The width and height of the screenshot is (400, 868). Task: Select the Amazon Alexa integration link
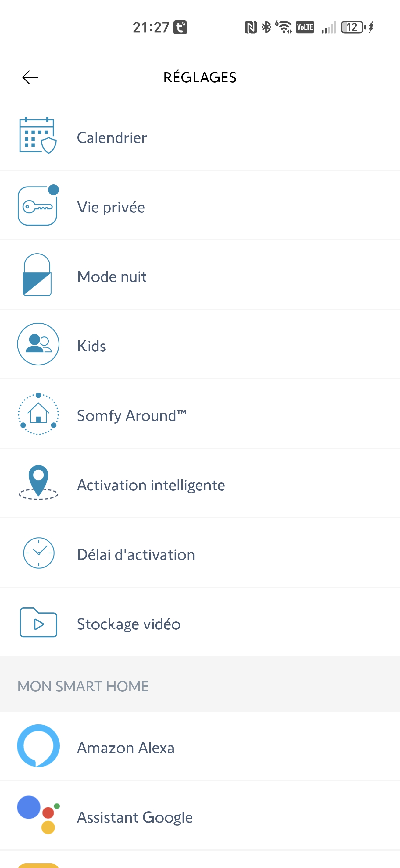[x=126, y=748]
